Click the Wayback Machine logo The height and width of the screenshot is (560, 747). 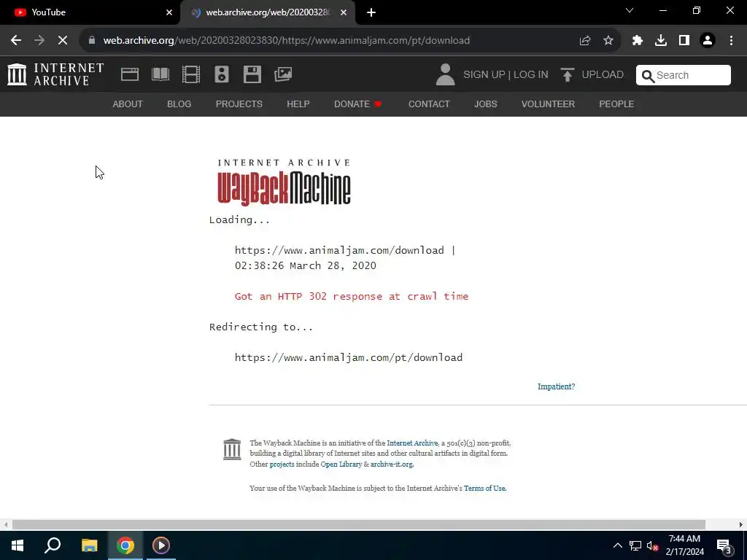(285, 182)
